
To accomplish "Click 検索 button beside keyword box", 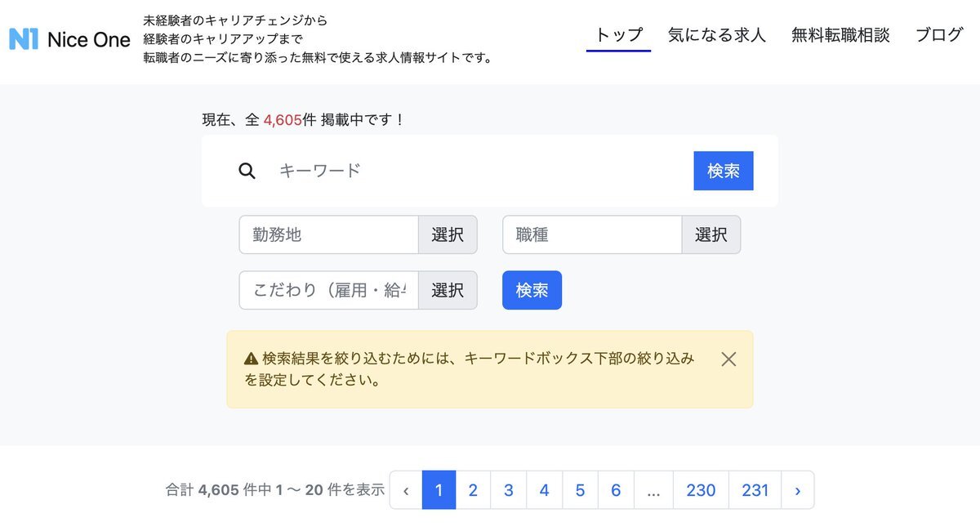I will (724, 171).
